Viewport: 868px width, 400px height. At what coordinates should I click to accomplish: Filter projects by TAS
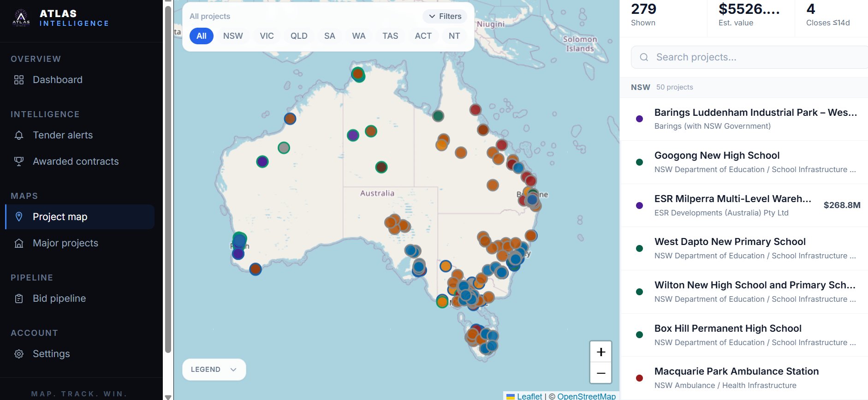point(390,36)
